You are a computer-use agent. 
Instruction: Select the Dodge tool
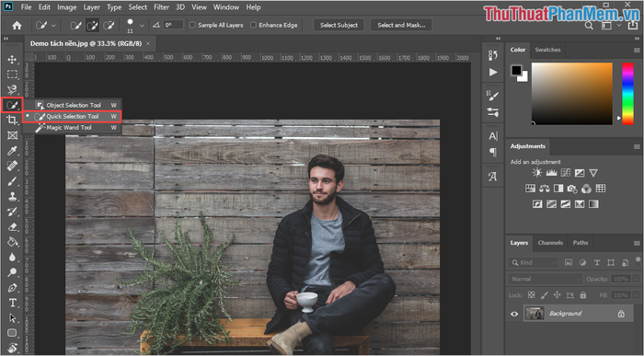click(12, 272)
